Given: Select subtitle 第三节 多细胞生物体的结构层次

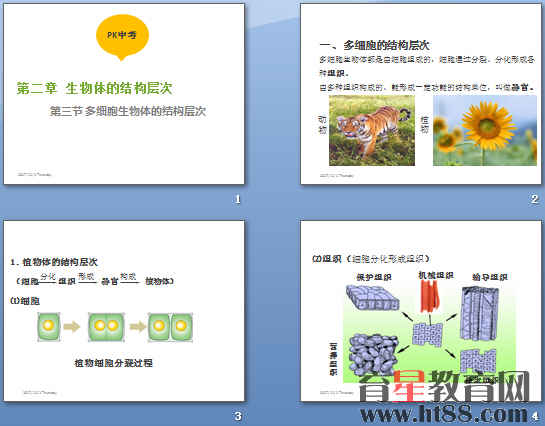Looking at the screenshot, I should [128, 111].
